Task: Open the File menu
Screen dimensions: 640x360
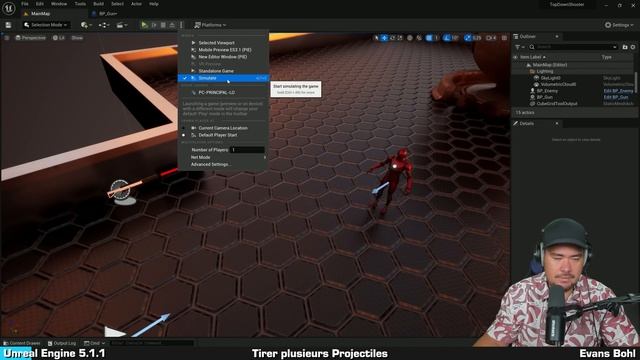Action: pyautogui.click(x=25, y=4)
